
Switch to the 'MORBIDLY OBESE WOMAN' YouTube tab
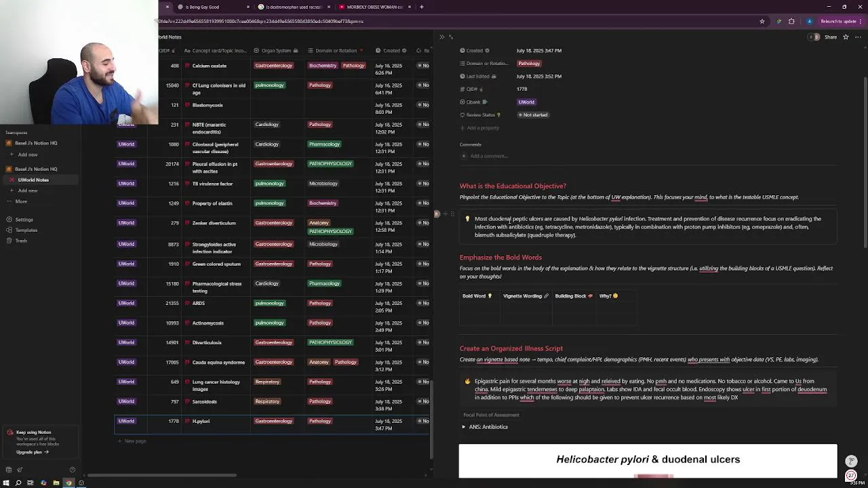pos(374,7)
